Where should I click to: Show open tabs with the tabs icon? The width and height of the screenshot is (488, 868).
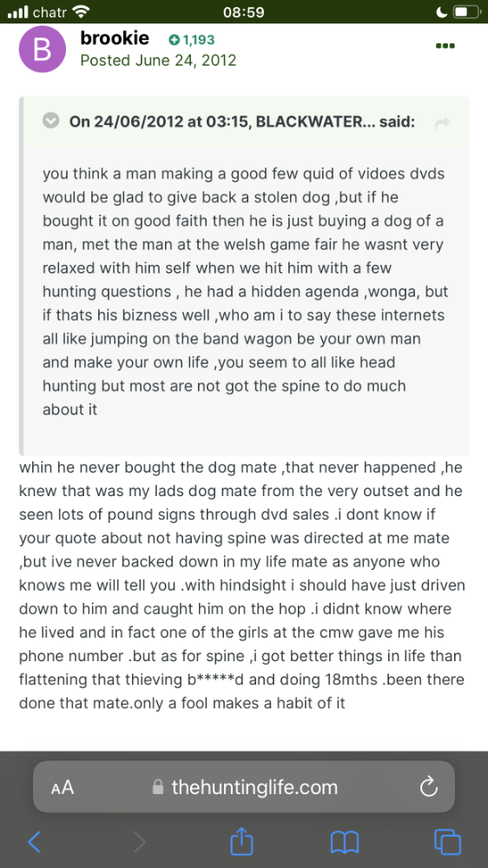coord(448,841)
